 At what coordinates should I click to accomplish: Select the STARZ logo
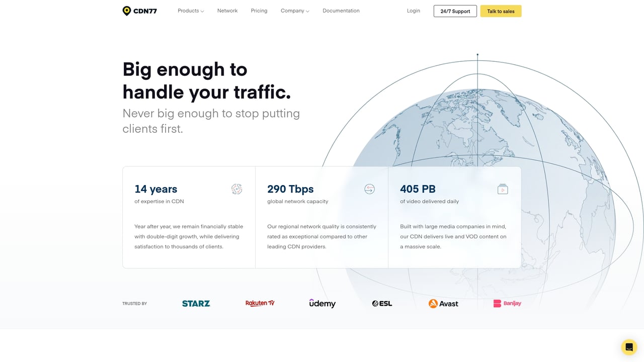point(196,303)
